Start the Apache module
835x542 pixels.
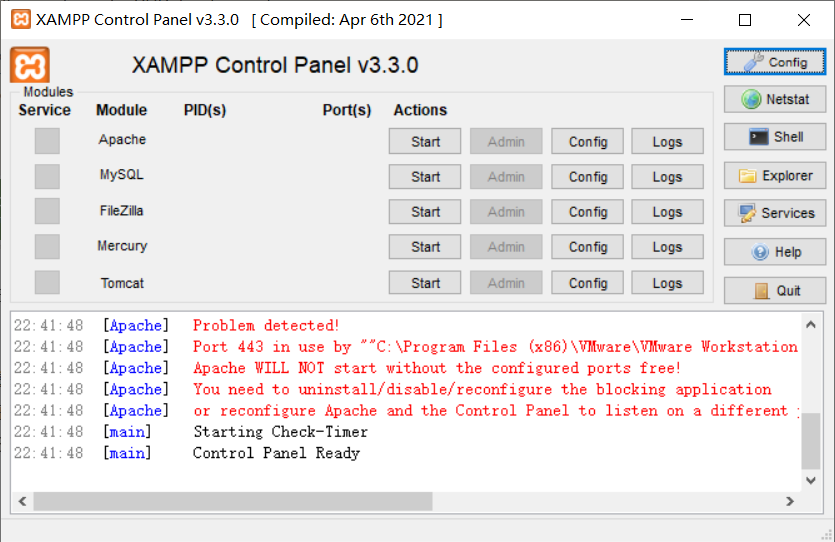coord(425,142)
